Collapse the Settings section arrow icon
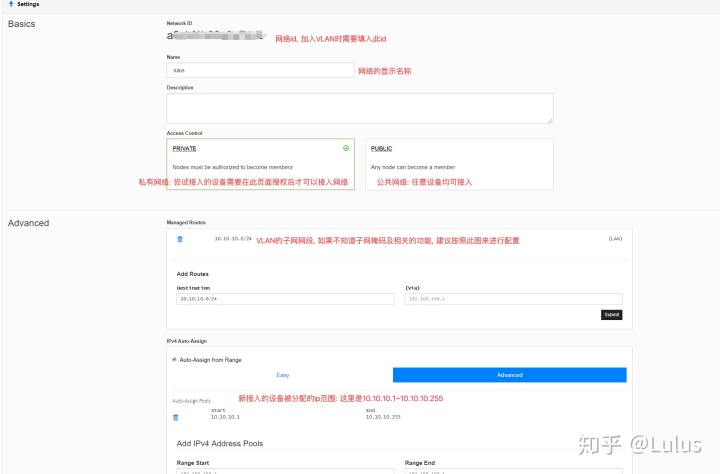The width and height of the screenshot is (720, 474). tap(11, 4)
